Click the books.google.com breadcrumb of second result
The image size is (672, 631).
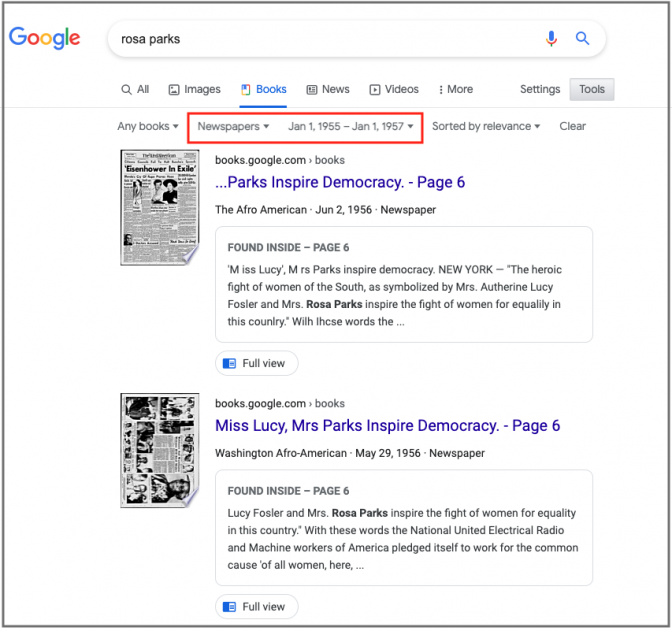(x=279, y=404)
